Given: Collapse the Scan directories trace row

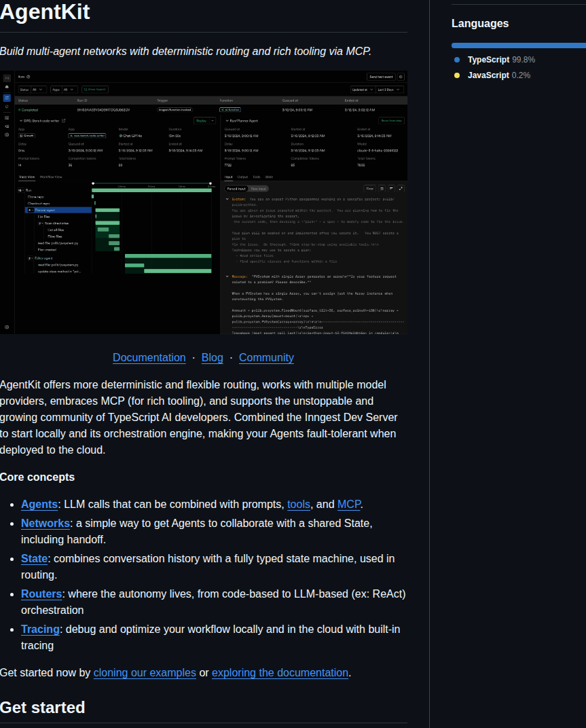Looking at the screenshot, I should click(x=40, y=223).
